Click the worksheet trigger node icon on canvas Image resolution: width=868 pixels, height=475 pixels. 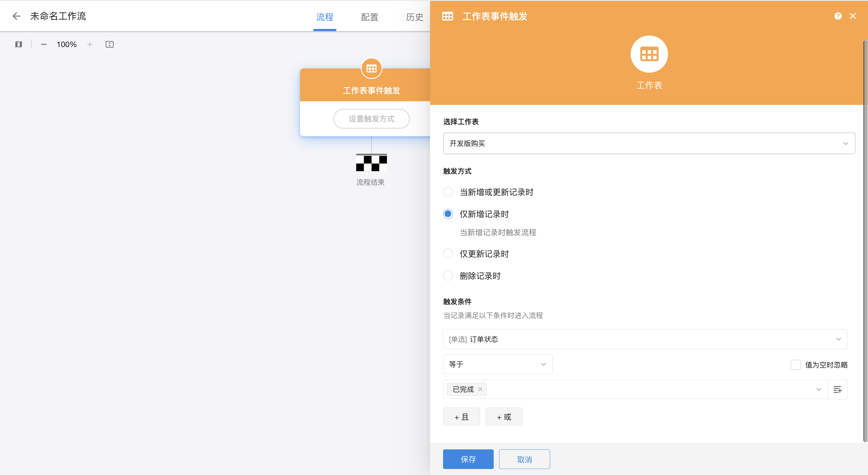pyautogui.click(x=371, y=69)
